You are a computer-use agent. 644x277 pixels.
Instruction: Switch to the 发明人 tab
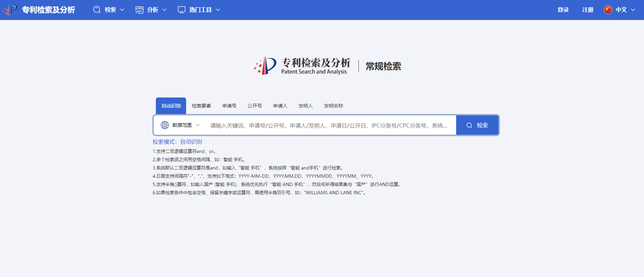(x=306, y=106)
